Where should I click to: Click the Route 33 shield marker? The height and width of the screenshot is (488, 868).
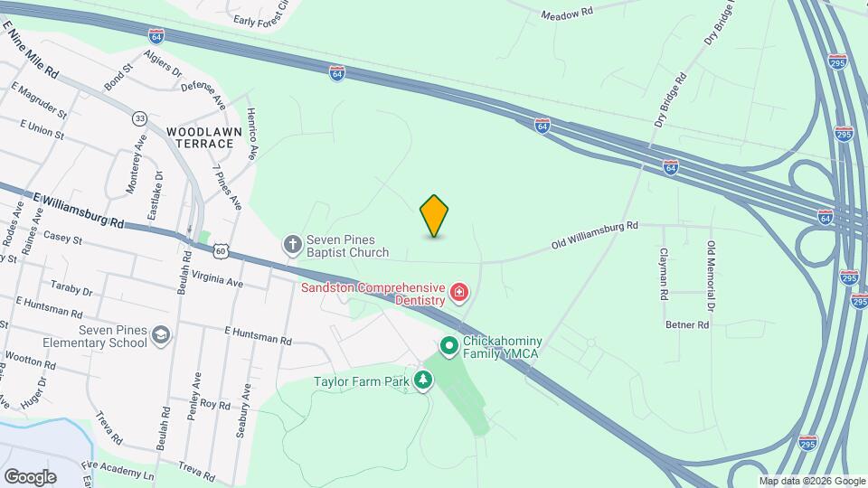tap(140, 118)
